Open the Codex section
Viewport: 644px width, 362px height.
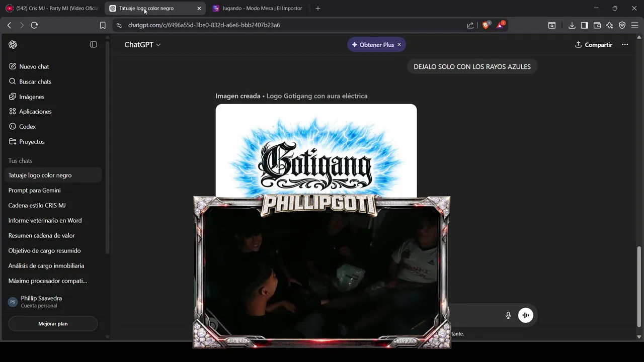pos(53,127)
